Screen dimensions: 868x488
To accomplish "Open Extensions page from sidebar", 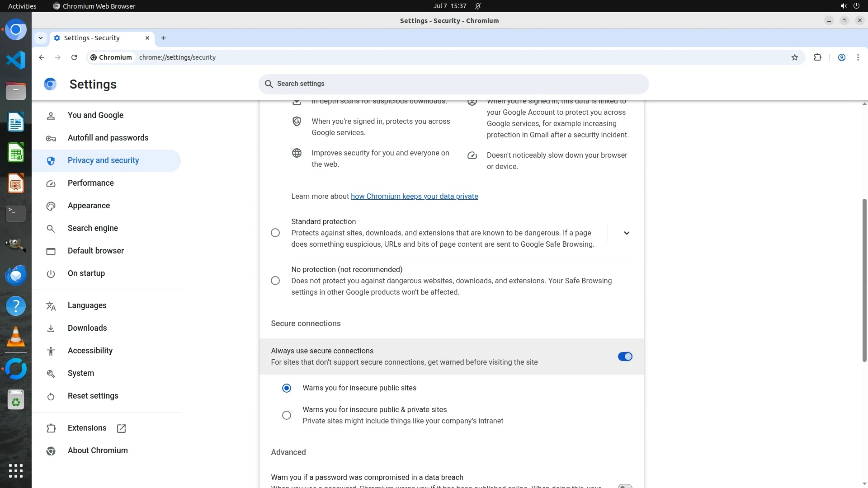I will [87, 428].
